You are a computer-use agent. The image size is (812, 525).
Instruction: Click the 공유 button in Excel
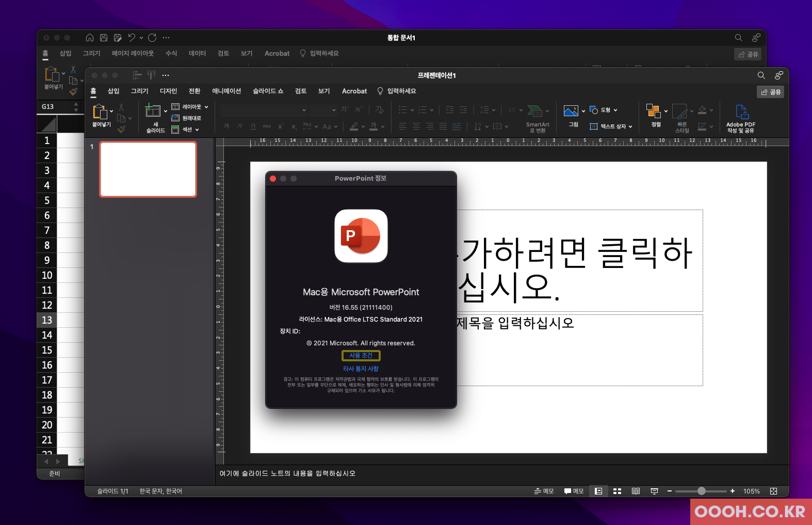[748, 54]
